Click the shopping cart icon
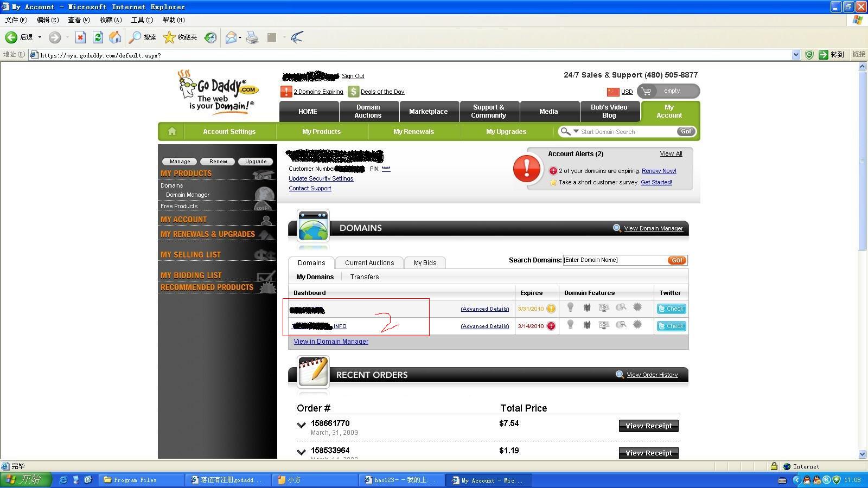This screenshot has height=488, width=868. [647, 91]
